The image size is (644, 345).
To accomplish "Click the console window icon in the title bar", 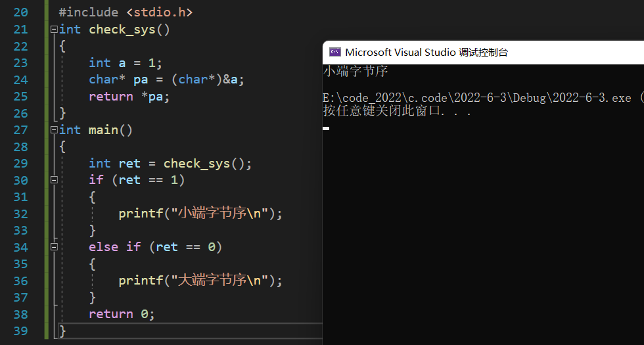I will tap(334, 52).
